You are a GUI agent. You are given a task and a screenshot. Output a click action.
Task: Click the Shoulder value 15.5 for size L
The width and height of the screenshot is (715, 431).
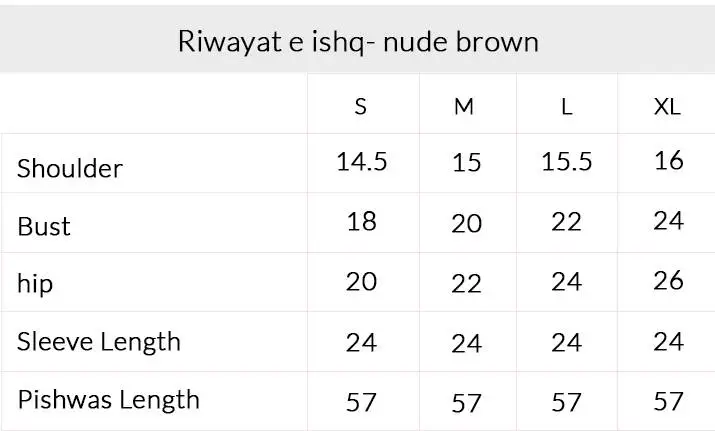coord(567,162)
